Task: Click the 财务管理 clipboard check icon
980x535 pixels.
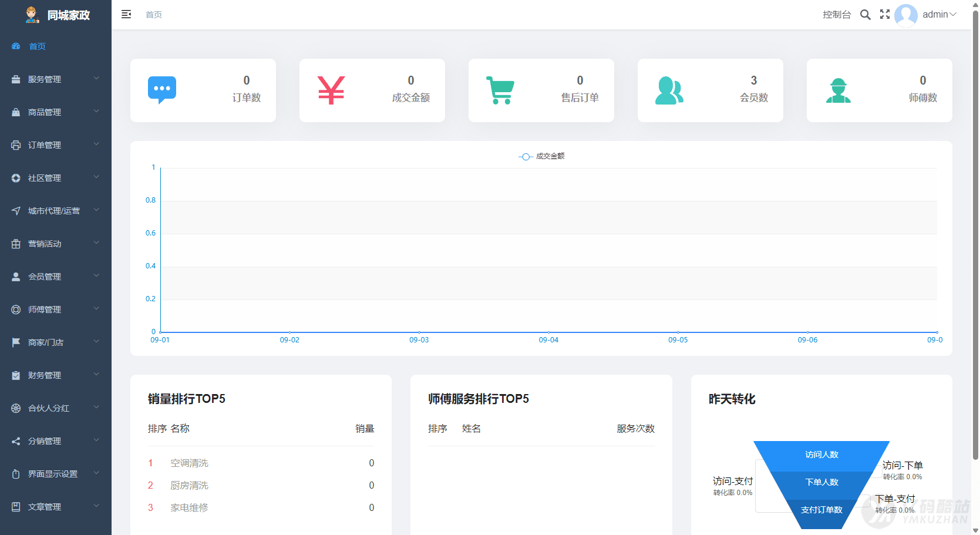Action: coord(16,375)
